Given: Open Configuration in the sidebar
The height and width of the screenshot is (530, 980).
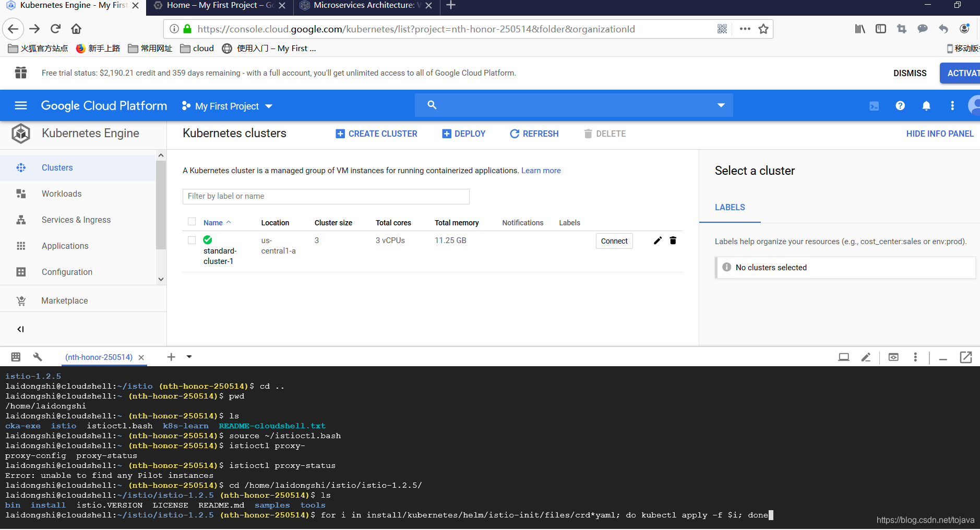Looking at the screenshot, I should click(x=78, y=272).
